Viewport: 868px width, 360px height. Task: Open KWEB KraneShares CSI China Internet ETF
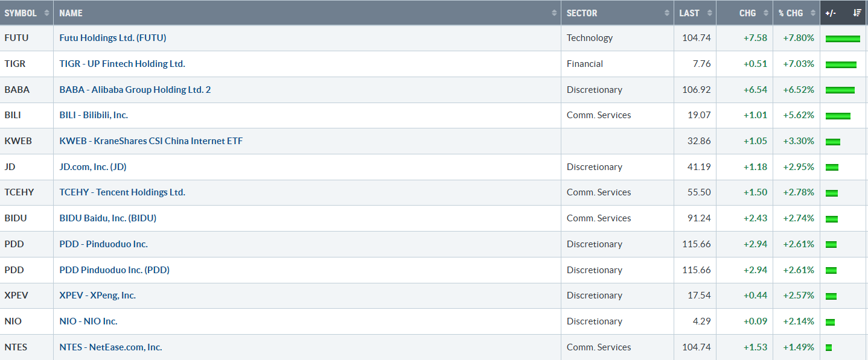[x=151, y=141]
